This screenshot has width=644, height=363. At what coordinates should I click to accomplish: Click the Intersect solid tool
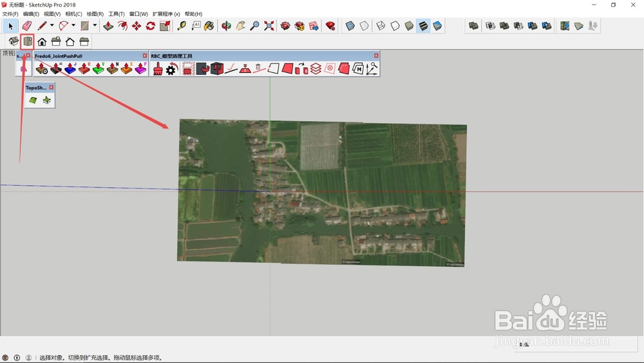490,26
